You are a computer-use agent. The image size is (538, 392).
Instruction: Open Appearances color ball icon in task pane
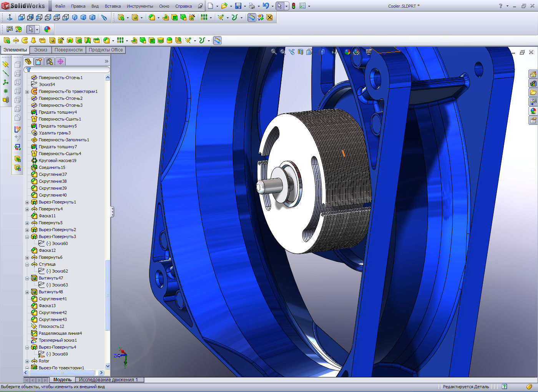click(533, 111)
